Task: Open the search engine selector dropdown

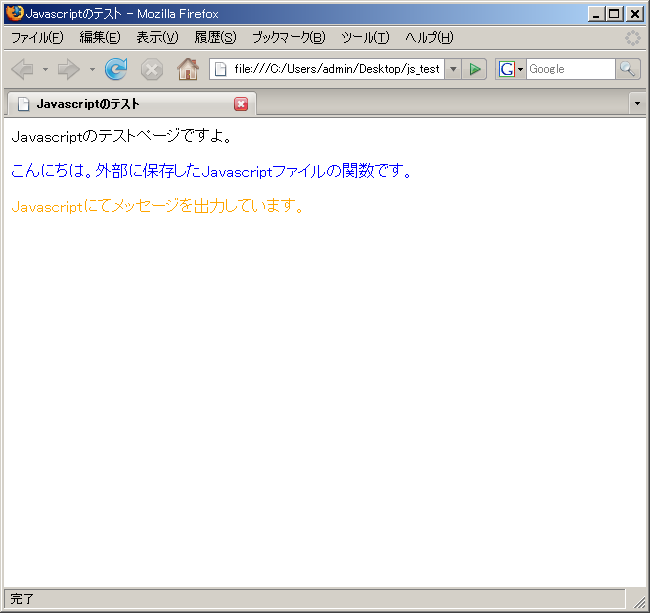Action: coord(520,69)
